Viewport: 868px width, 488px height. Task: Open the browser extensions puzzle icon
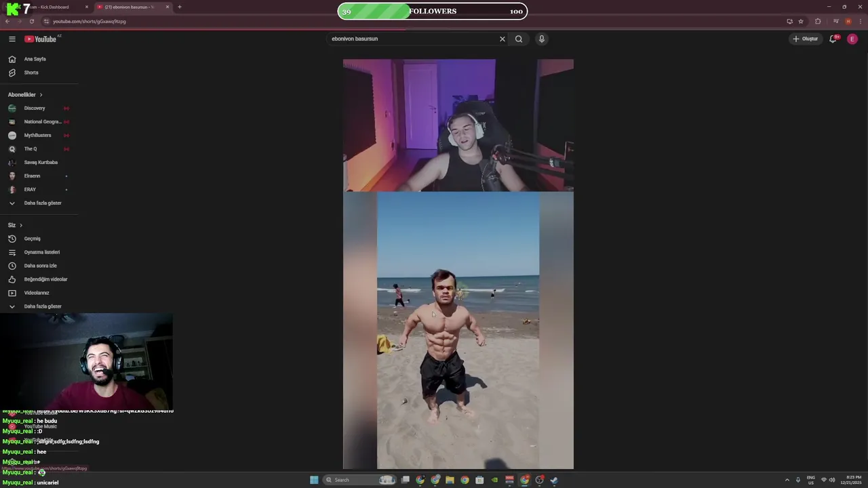coord(818,21)
